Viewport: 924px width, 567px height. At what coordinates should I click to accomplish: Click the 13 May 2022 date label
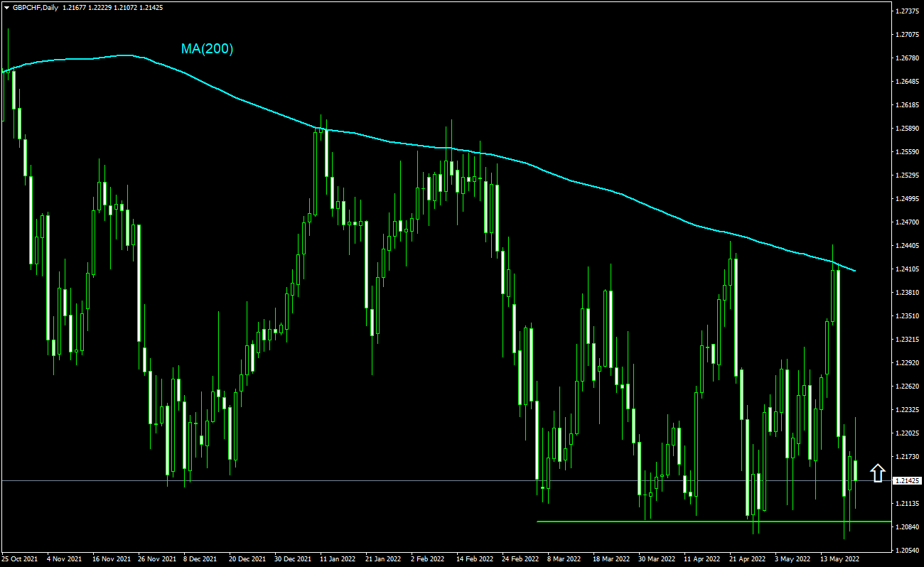point(839,559)
